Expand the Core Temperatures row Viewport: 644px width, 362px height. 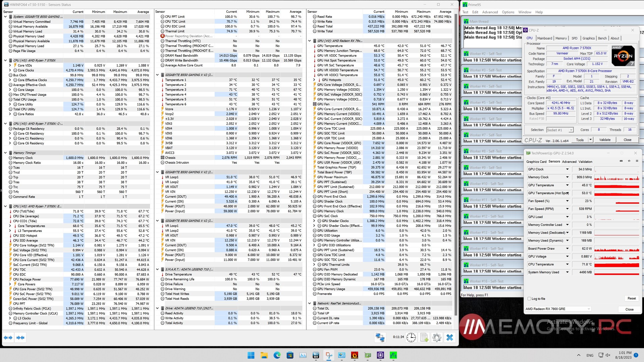pos(10,226)
